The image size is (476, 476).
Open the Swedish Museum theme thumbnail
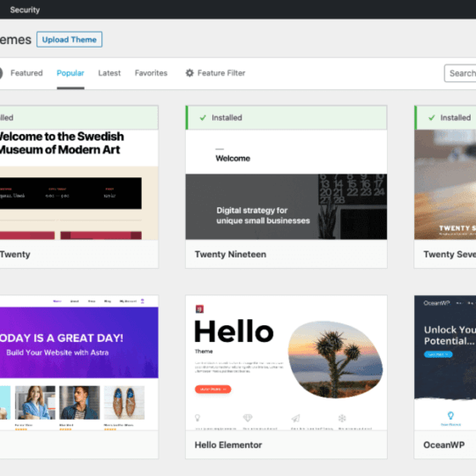pyautogui.click(x=79, y=184)
